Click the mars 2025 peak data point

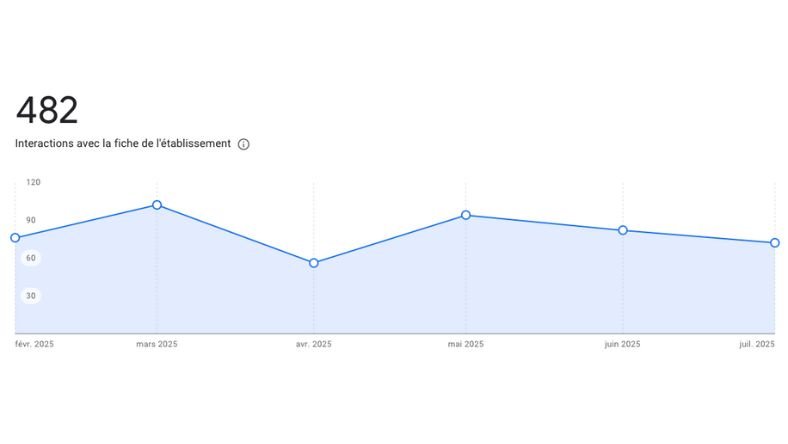pos(157,205)
